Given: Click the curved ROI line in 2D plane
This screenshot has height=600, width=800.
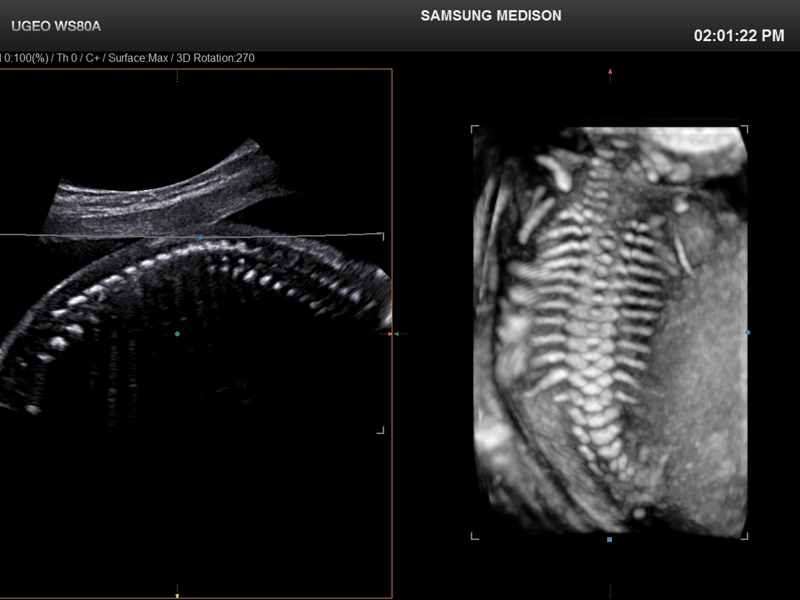Looking at the screenshot, I should pos(100,234).
